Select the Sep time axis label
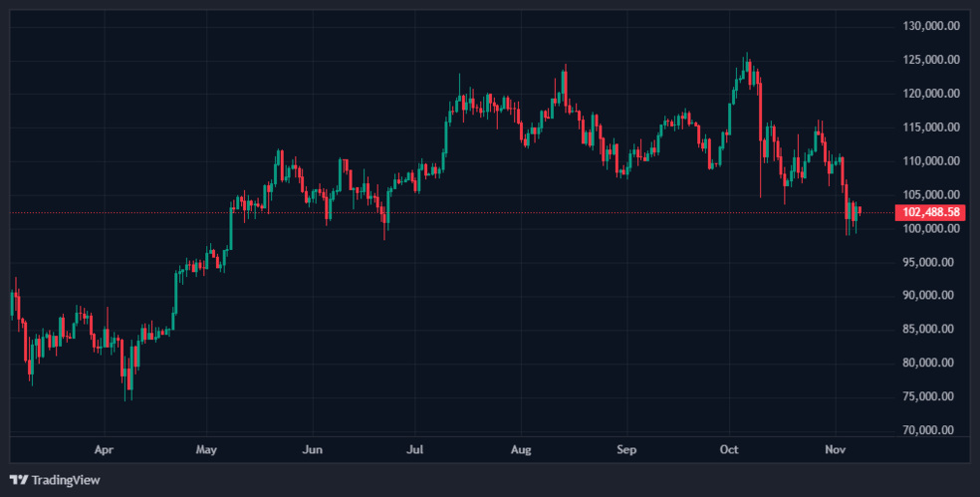The width and height of the screenshot is (980, 497). click(625, 449)
